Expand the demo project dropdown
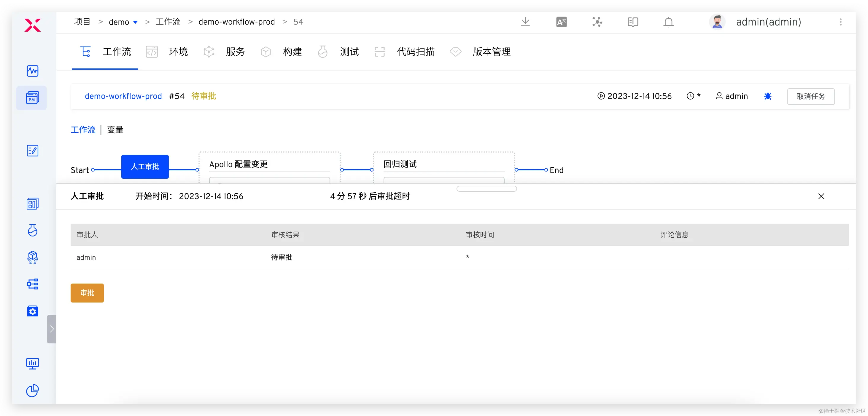 click(136, 22)
